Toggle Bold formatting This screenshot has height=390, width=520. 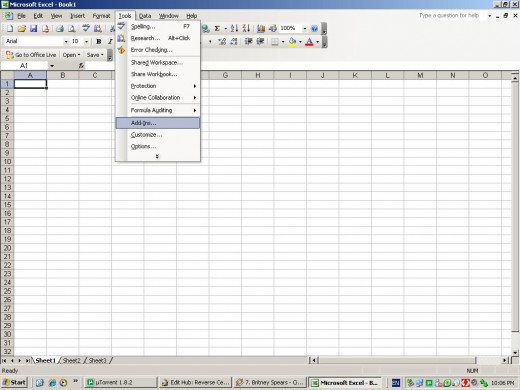[99, 41]
